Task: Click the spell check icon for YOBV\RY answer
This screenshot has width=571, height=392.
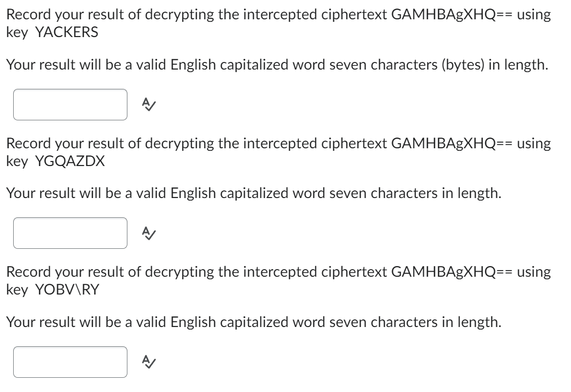Action: coord(149,362)
